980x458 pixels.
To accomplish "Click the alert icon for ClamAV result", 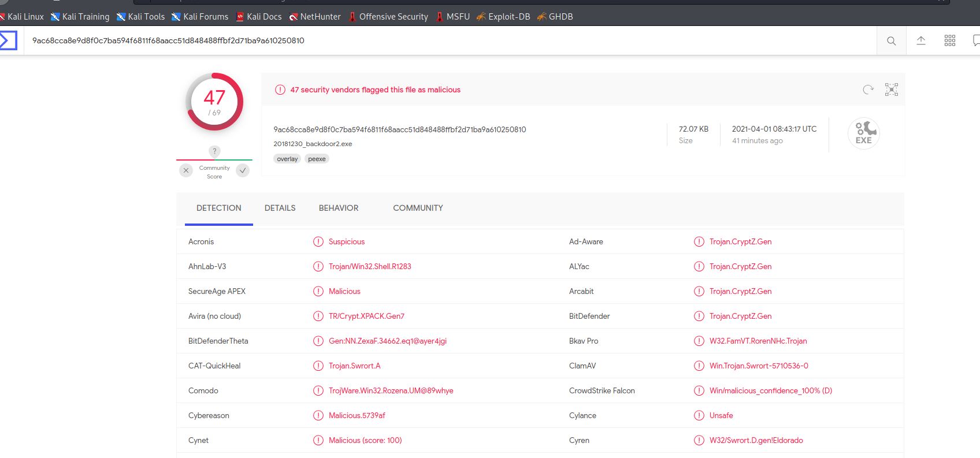I will 699,366.
